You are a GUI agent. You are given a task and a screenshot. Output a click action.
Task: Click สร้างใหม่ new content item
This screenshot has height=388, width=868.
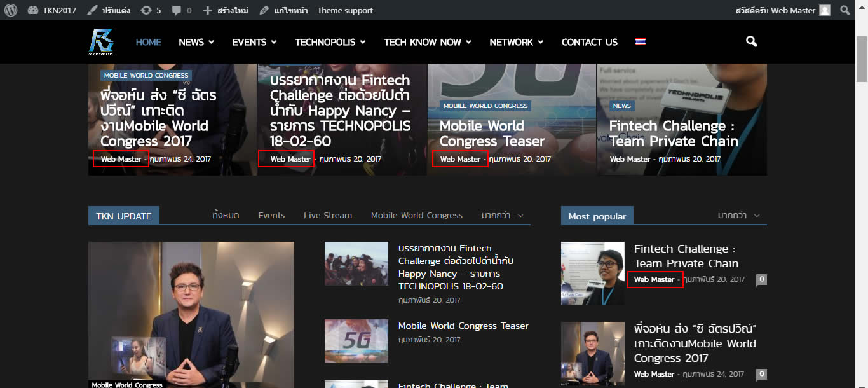(x=225, y=10)
